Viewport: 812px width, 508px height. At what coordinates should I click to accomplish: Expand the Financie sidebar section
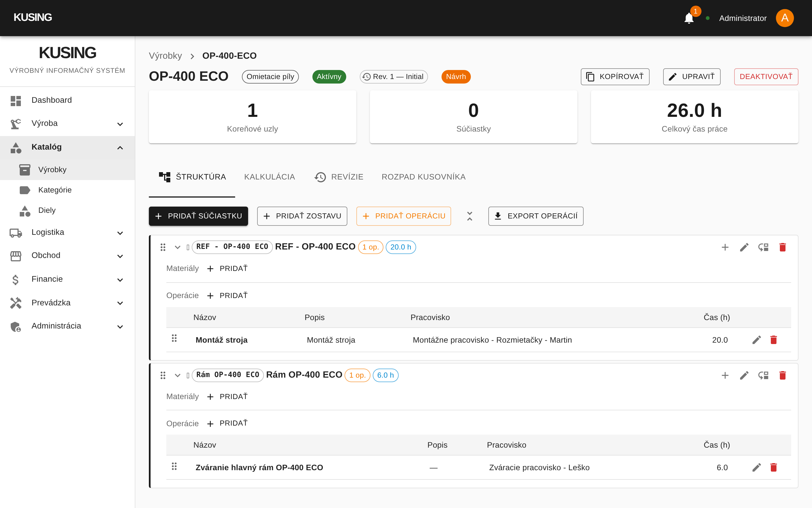click(67, 279)
